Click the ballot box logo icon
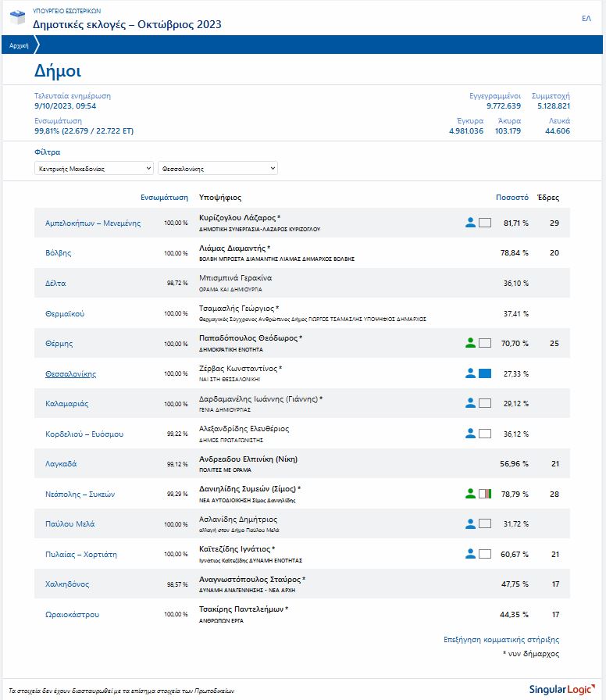 (16, 19)
